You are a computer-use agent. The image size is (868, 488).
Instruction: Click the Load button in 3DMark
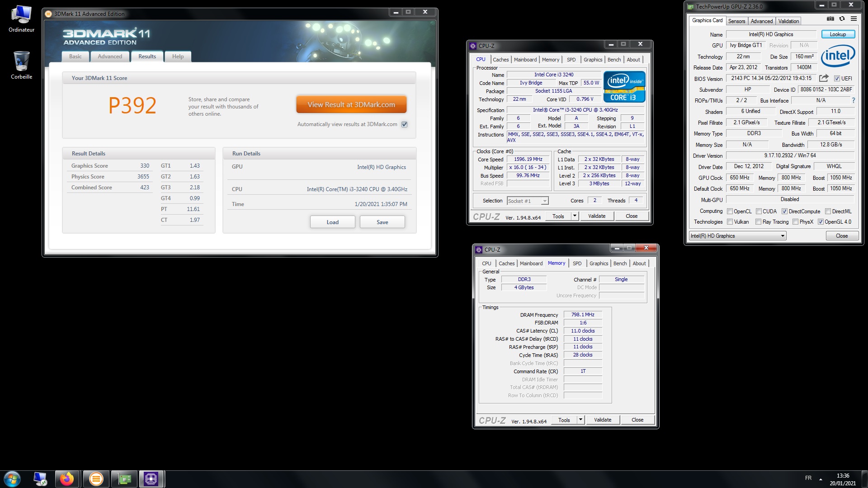click(333, 222)
